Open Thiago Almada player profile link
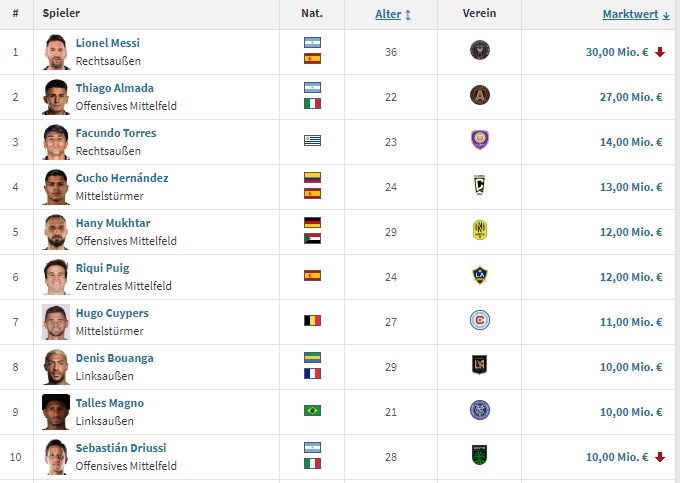Viewport: 680px width, 483px height. coord(114,88)
